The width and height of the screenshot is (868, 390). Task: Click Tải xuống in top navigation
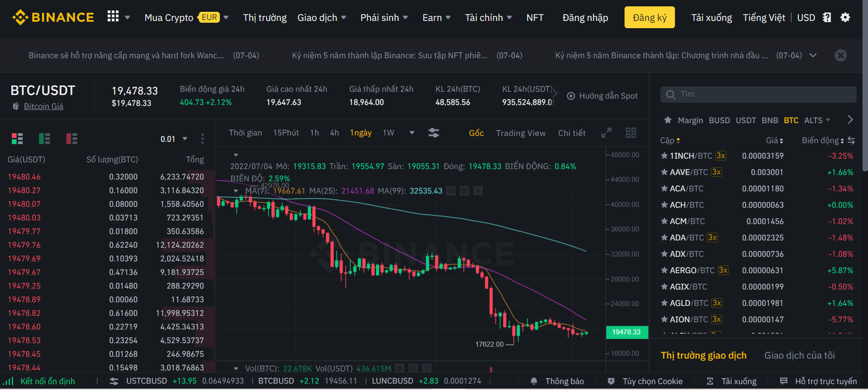711,18
